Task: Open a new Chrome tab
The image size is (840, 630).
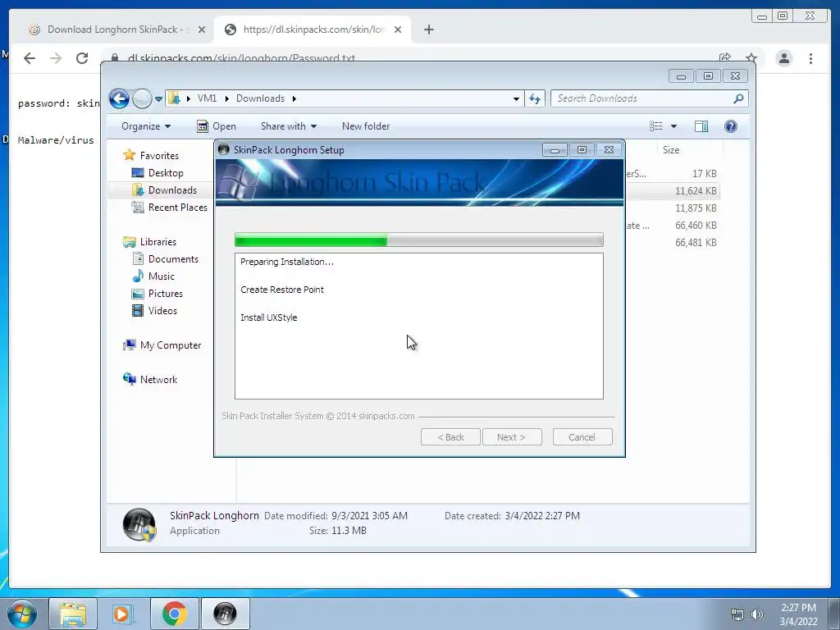Action: point(428,30)
